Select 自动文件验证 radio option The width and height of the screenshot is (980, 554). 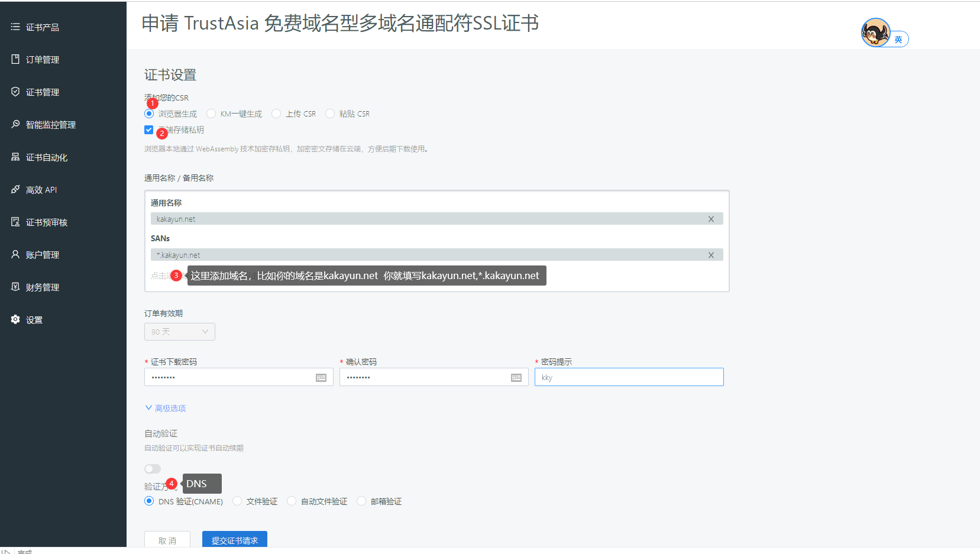(x=292, y=501)
